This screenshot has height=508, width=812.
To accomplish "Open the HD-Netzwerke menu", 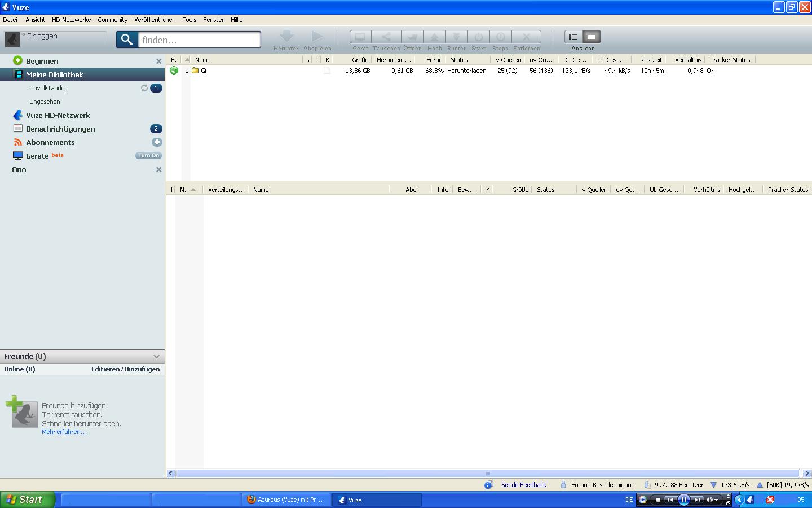I will 71,20.
